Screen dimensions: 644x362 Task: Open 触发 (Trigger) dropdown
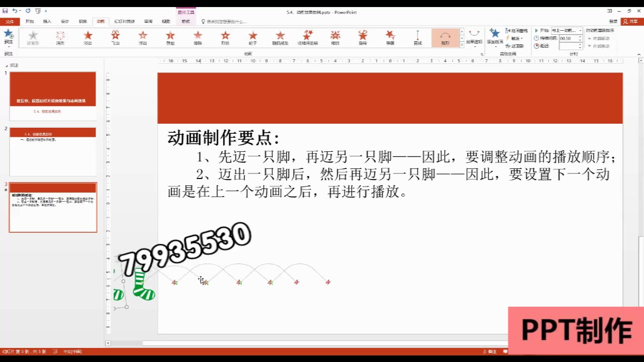point(515,38)
